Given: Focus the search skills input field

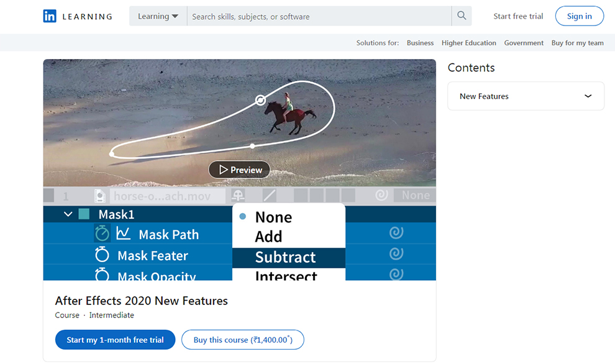Looking at the screenshot, I should pos(319,16).
